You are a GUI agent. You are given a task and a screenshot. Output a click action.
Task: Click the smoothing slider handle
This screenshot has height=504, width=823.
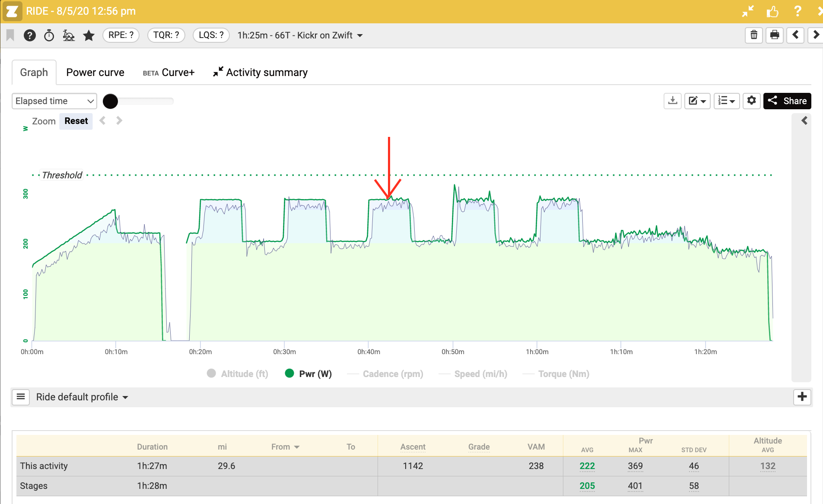pos(111,101)
